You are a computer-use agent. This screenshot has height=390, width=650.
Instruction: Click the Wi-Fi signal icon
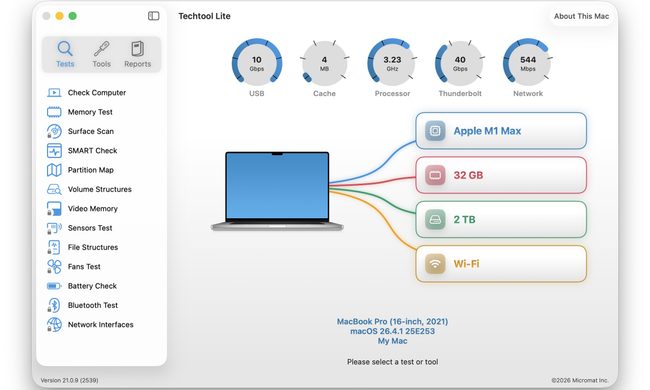tap(435, 264)
